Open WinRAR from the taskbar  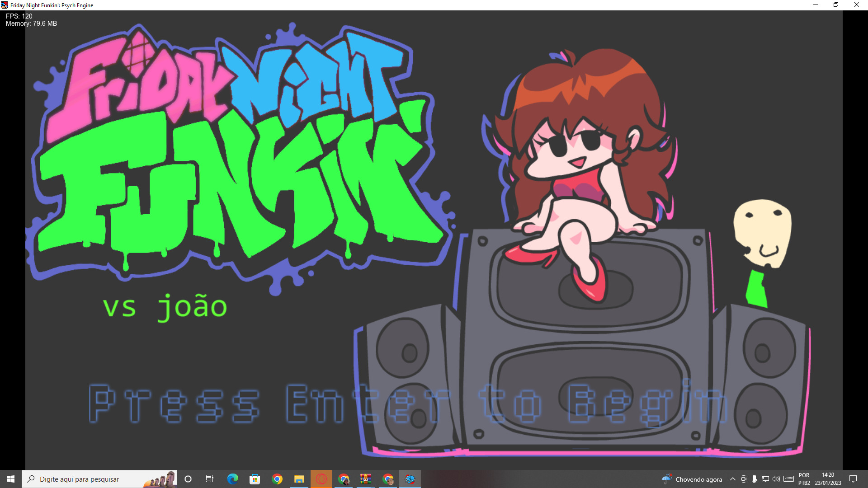click(x=365, y=479)
